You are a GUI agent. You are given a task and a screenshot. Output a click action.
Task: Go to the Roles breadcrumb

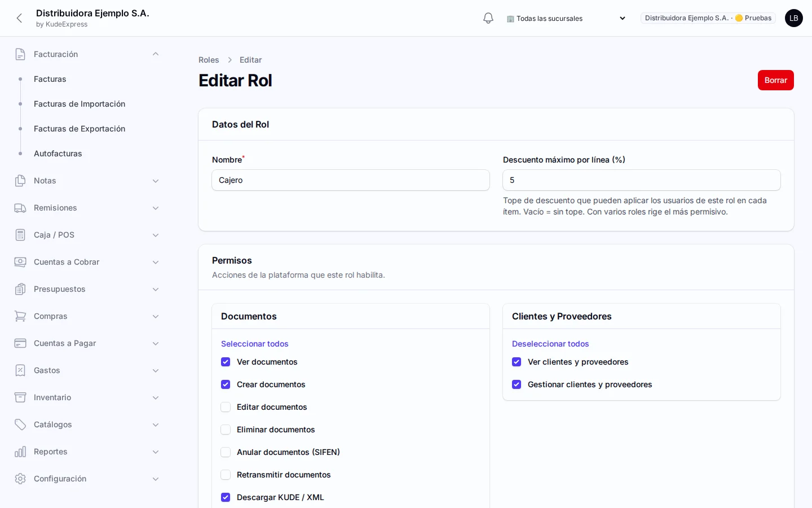point(209,60)
